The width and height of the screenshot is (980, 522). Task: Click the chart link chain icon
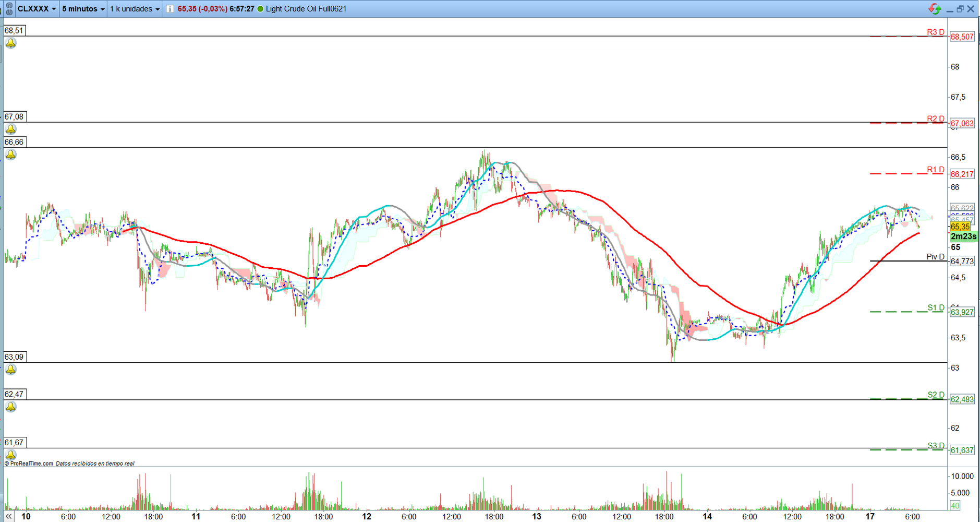(x=9, y=9)
